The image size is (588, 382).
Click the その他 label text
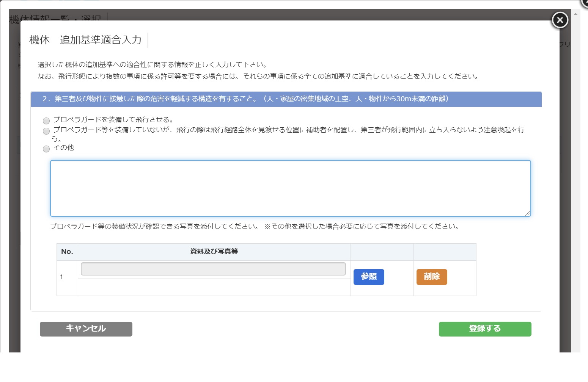pos(64,148)
